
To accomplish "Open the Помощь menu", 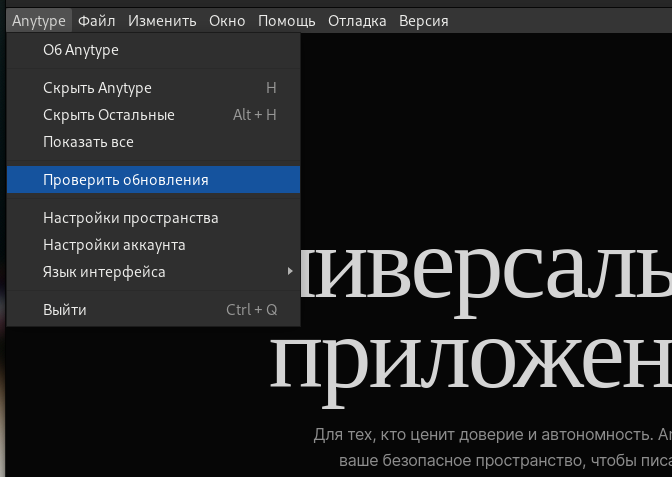I will tap(287, 21).
